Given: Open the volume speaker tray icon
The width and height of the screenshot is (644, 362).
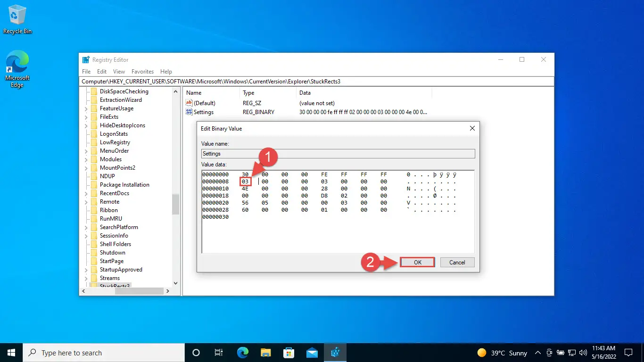Looking at the screenshot, I should coord(583,353).
